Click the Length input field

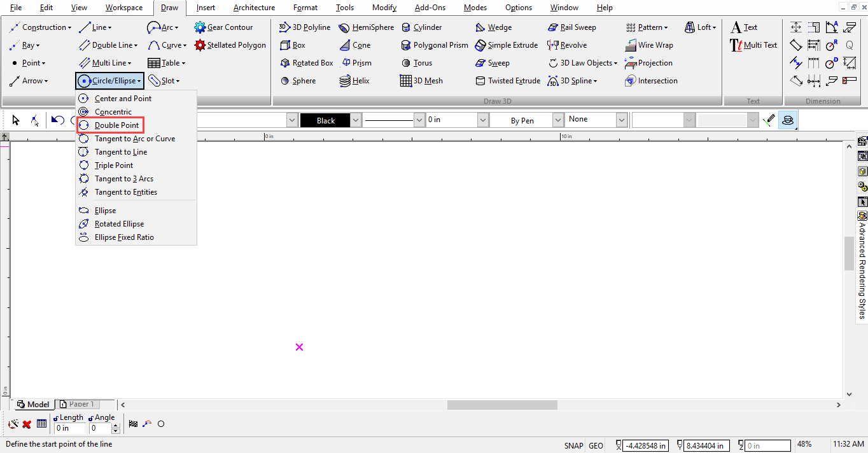69,428
